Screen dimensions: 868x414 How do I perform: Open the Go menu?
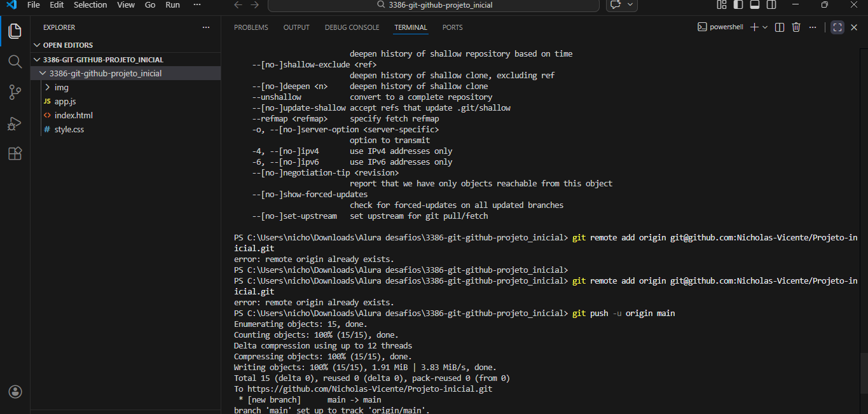pyautogui.click(x=150, y=5)
